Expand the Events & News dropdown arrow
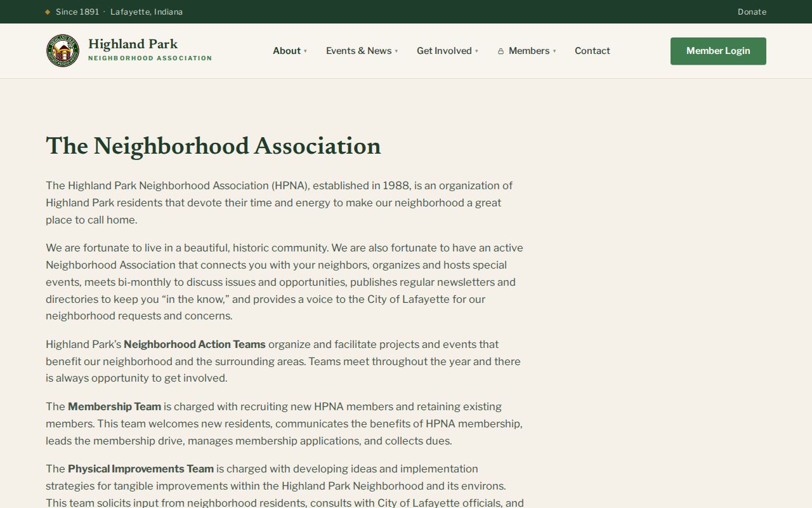This screenshot has height=508, width=812. 396,51
